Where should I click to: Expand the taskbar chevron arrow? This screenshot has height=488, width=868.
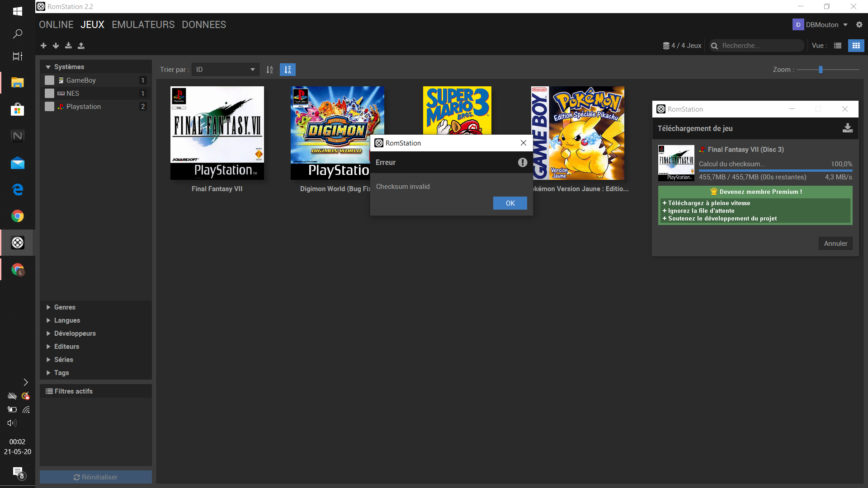25,382
